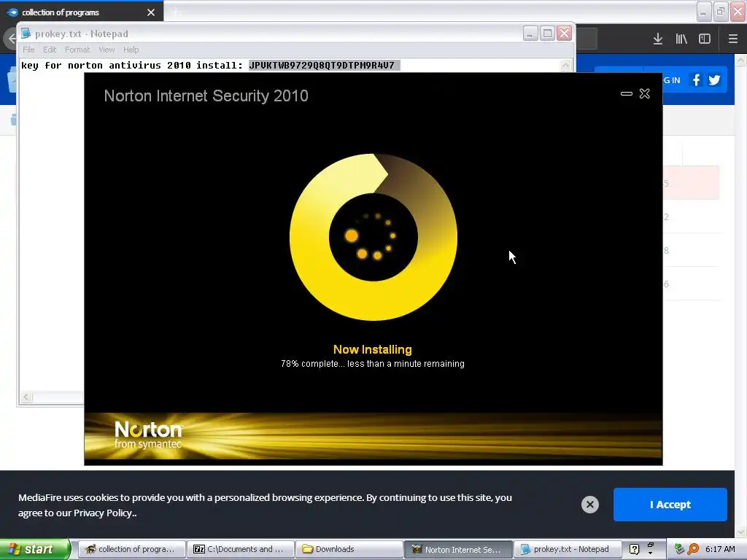The height and width of the screenshot is (560, 747).
Task: Open the browser hamburger menu
Action: (733, 39)
